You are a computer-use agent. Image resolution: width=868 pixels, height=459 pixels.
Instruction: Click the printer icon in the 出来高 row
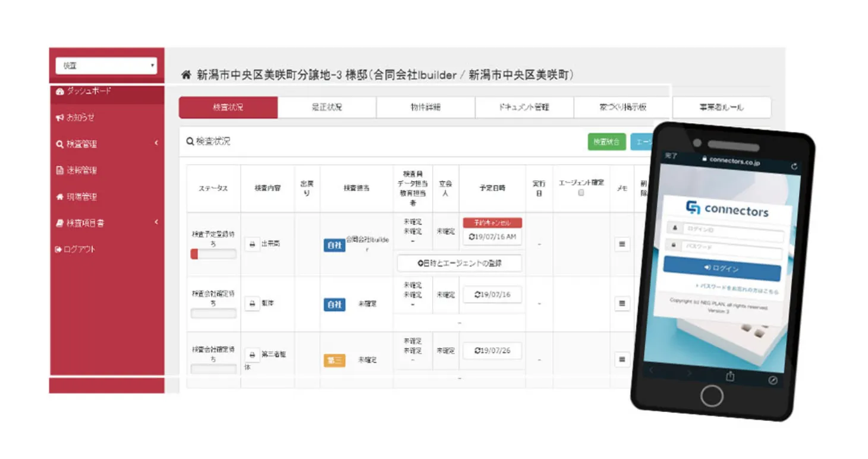click(251, 244)
